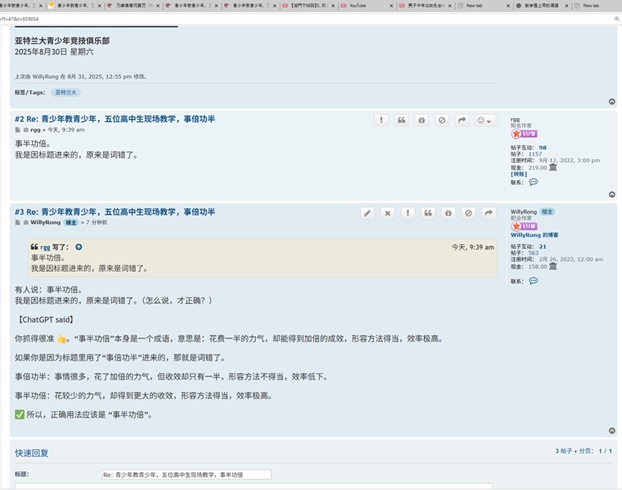Click the edit pencil icon on post #3
Image resolution: width=622 pixels, height=490 pixels.
(367, 213)
